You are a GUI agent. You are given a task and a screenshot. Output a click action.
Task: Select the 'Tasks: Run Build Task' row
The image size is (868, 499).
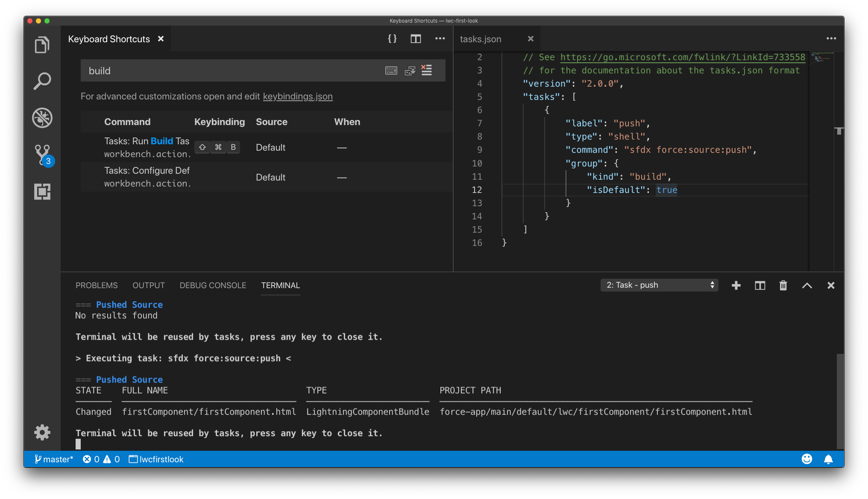point(267,147)
